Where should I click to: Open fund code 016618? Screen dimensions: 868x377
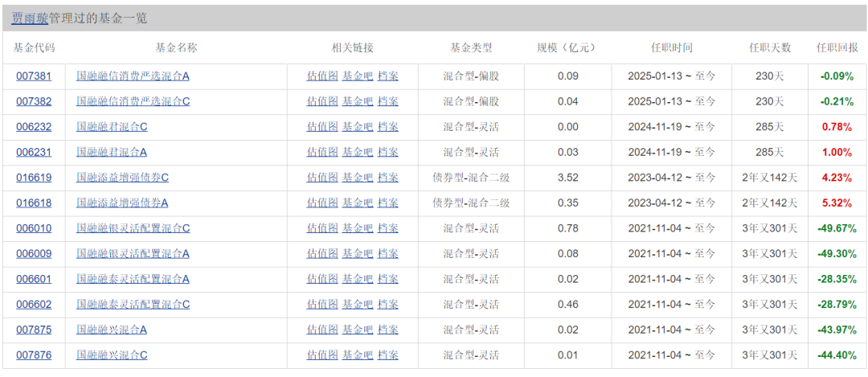pyautogui.click(x=34, y=203)
